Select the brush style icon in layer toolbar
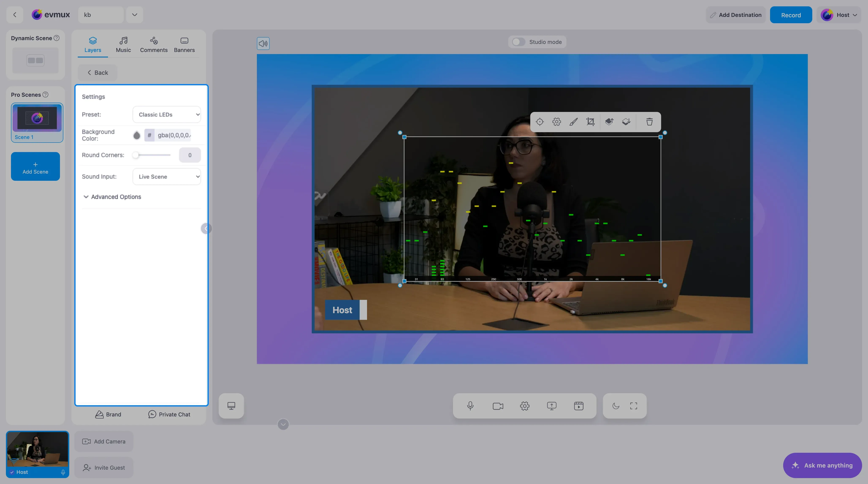 [x=574, y=122]
